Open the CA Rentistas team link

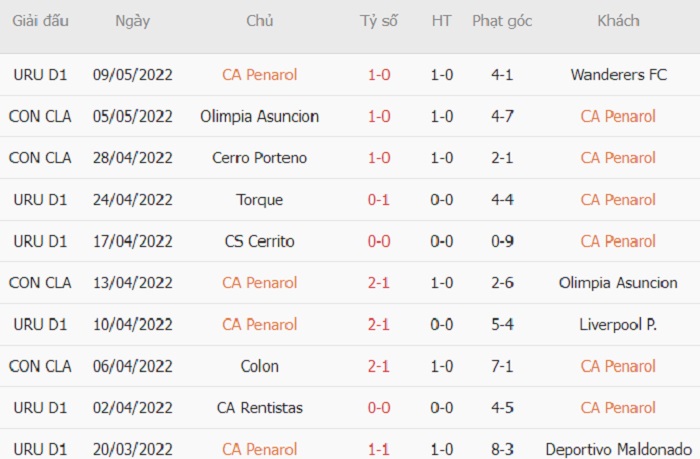coord(259,408)
